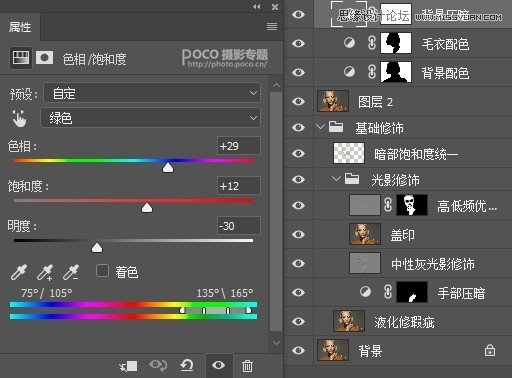
Task: Delete this adjustment layer with the trash icon
Action: [x=247, y=366]
